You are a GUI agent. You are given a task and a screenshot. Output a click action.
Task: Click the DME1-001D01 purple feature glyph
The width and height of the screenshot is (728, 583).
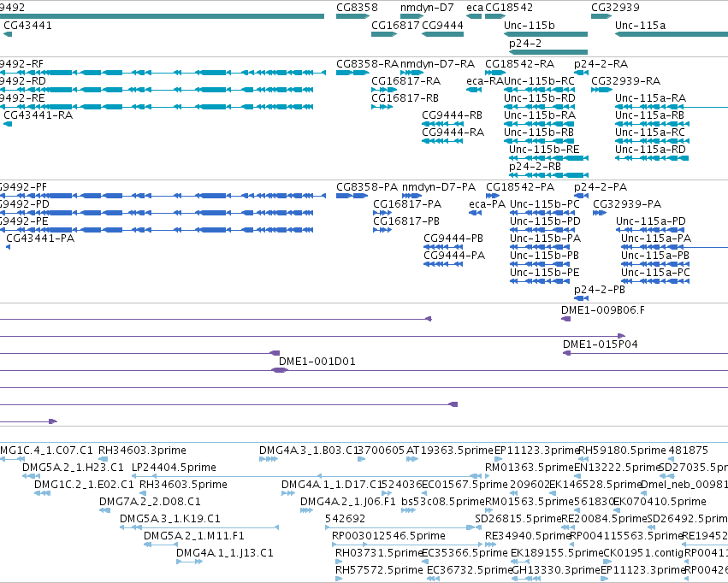[280, 370]
